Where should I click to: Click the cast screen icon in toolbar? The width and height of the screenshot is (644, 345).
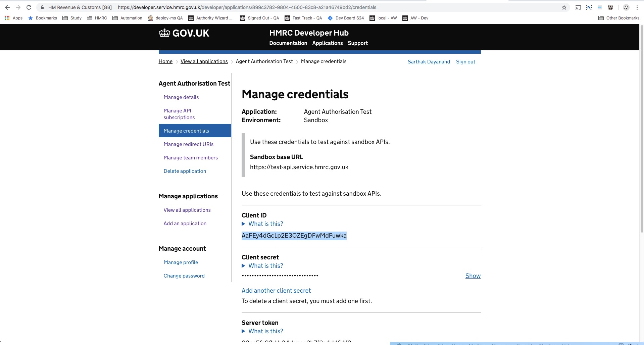click(x=578, y=7)
